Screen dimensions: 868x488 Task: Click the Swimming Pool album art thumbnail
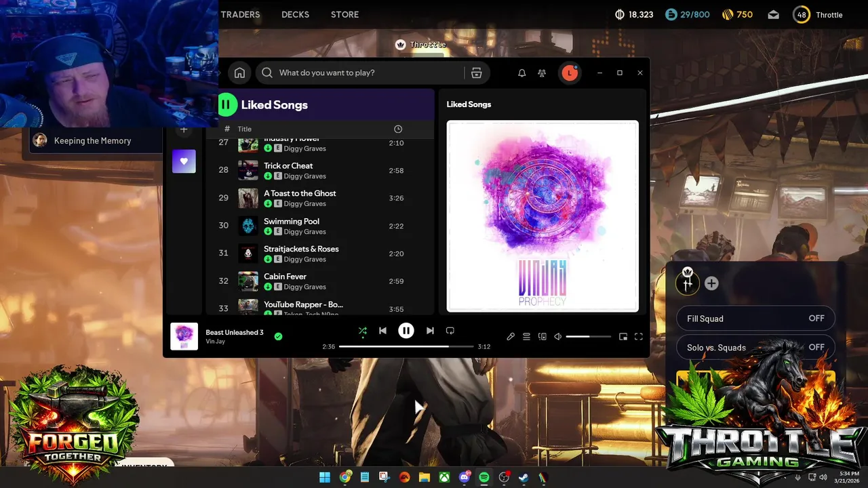(248, 226)
